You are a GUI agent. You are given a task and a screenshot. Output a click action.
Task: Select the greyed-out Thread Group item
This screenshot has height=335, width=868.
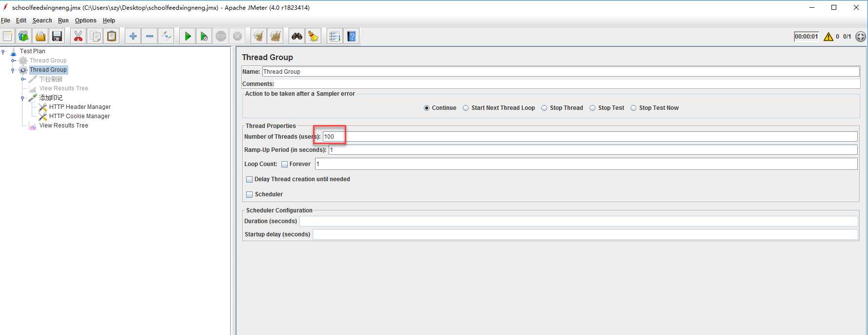click(x=48, y=61)
